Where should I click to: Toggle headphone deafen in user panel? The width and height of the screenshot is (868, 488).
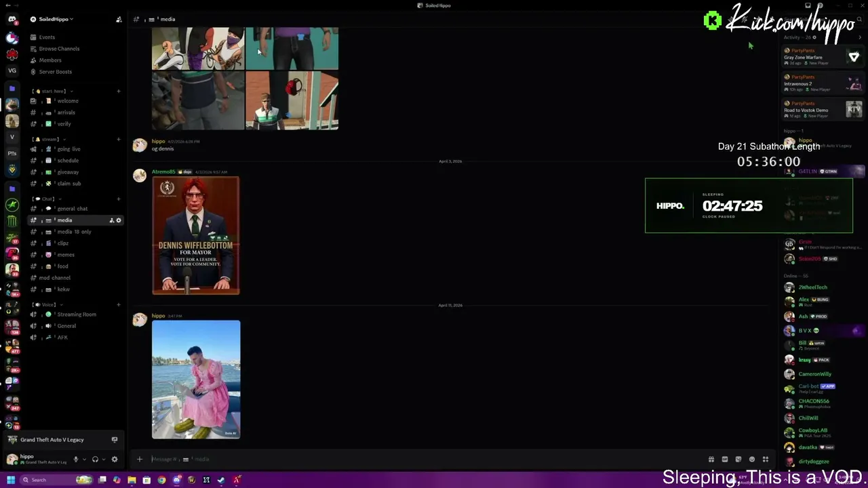coord(95,459)
